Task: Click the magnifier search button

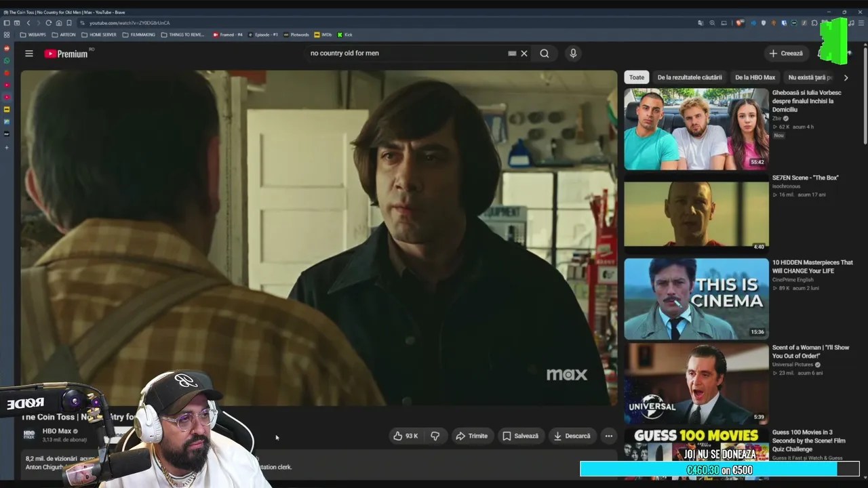Action: point(545,54)
